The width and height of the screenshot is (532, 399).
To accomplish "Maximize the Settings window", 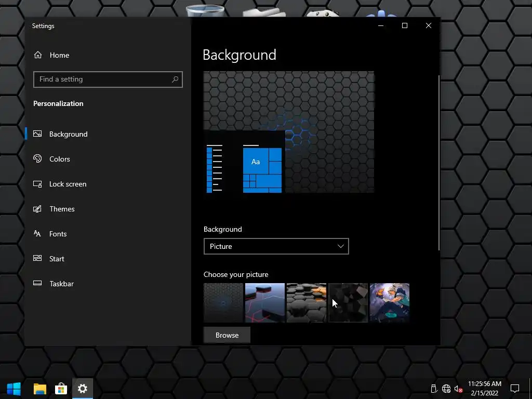I will tap(404, 25).
